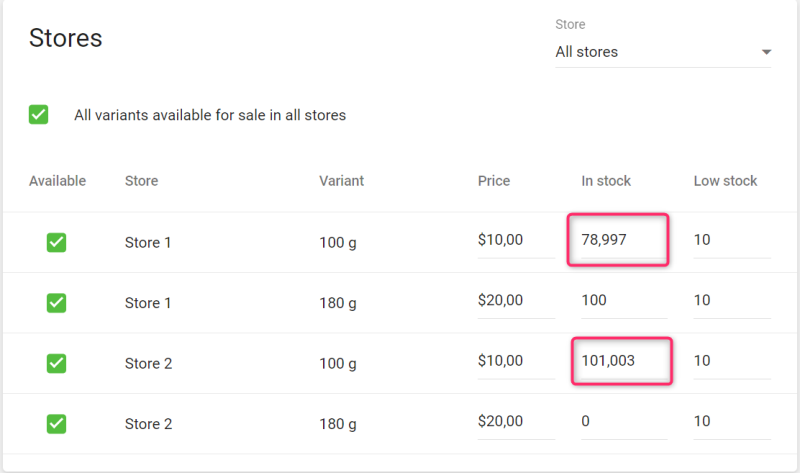Toggle availability for Store 2 100 g variant

[x=57, y=362]
